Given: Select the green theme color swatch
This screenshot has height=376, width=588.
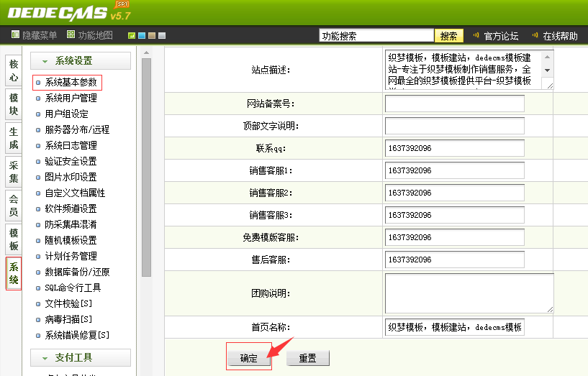Looking at the screenshot, I should [x=132, y=35].
